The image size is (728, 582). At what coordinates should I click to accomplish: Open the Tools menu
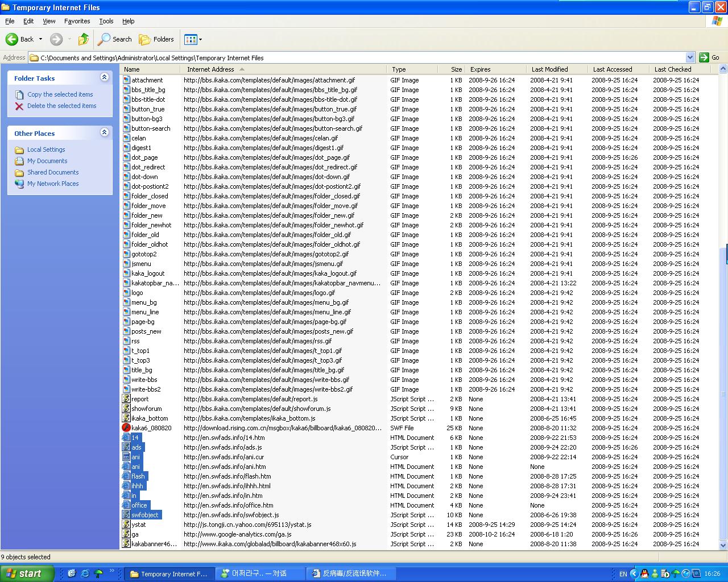[106, 21]
